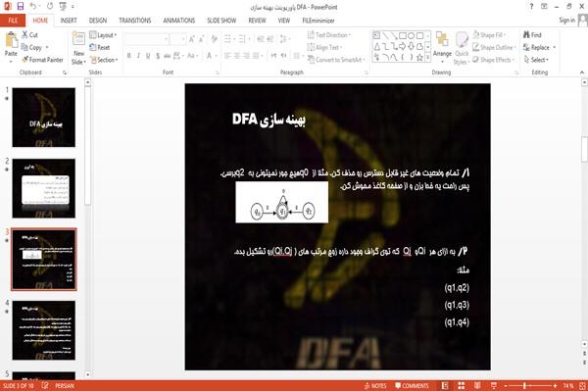Click Sign in link

click(x=566, y=21)
